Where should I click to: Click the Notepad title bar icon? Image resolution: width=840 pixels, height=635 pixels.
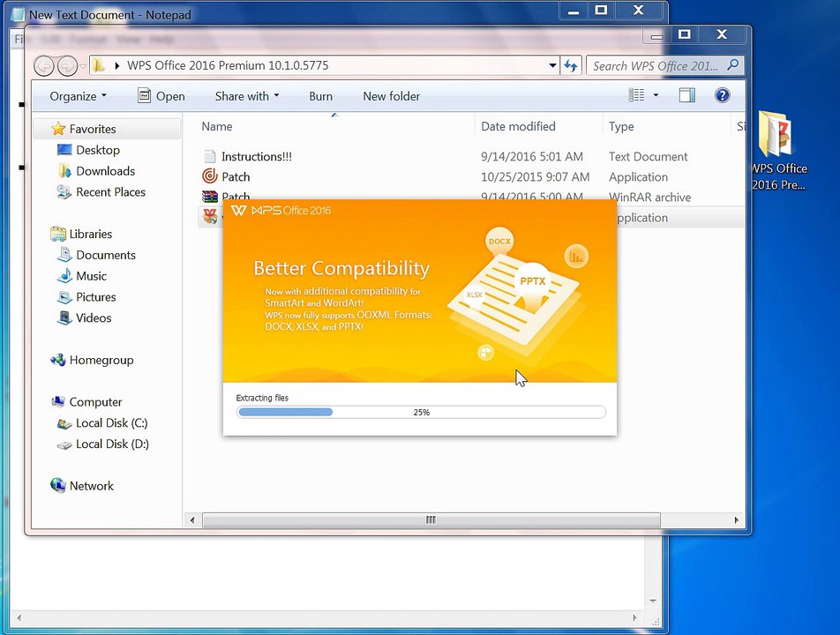point(18,14)
